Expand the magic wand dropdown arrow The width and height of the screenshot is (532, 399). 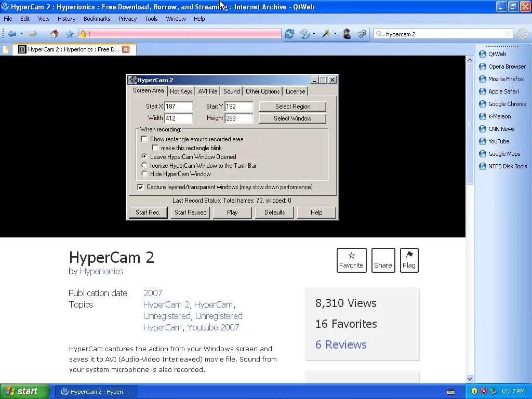pyautogui.click(x=335, y=34)
